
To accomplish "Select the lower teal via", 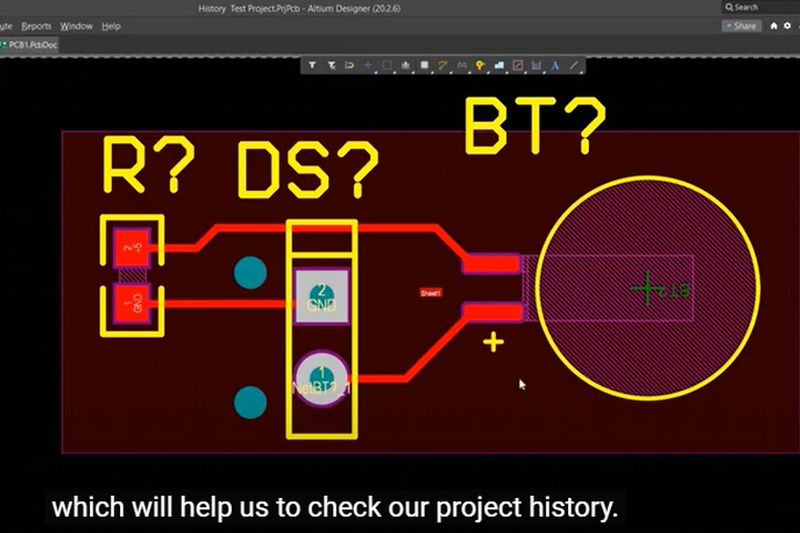I will point(250,402).
